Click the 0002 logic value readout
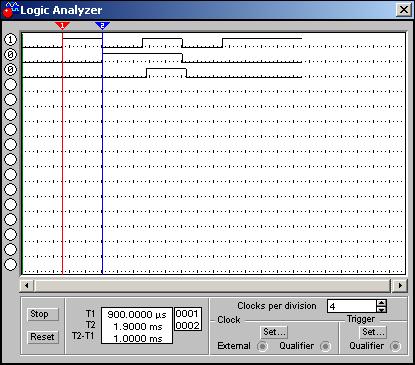Image resolution: width=415 pixels, height=365 pixels. coord(188,325)
